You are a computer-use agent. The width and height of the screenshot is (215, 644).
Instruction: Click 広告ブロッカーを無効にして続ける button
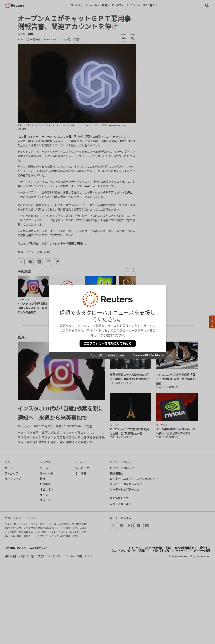(108, 344)
